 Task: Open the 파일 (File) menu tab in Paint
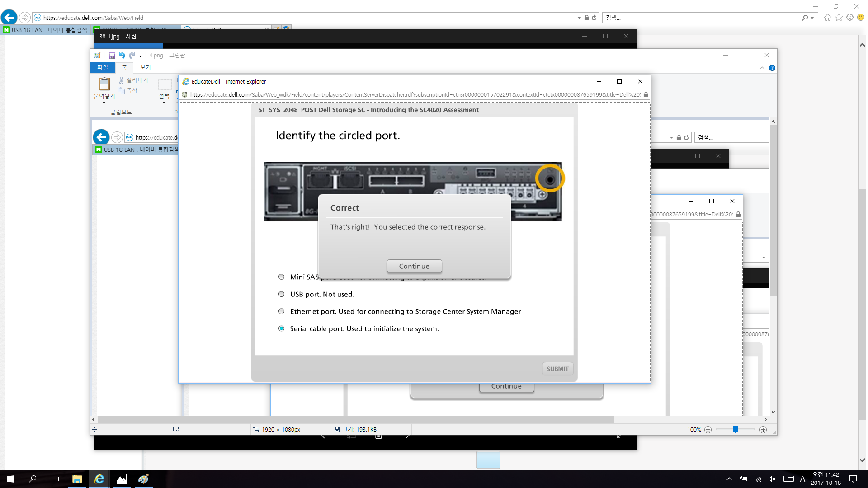click(x=103, y=67)
